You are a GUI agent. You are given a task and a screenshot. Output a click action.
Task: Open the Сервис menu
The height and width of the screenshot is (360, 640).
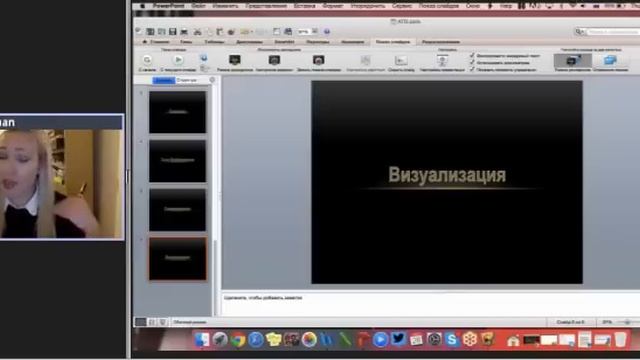coord(402,6)
